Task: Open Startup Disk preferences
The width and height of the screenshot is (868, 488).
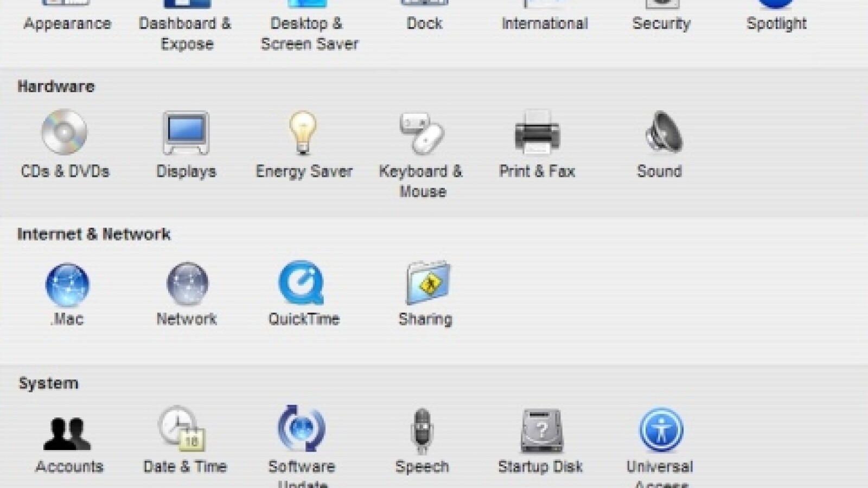Action: [x=541, y=431]
